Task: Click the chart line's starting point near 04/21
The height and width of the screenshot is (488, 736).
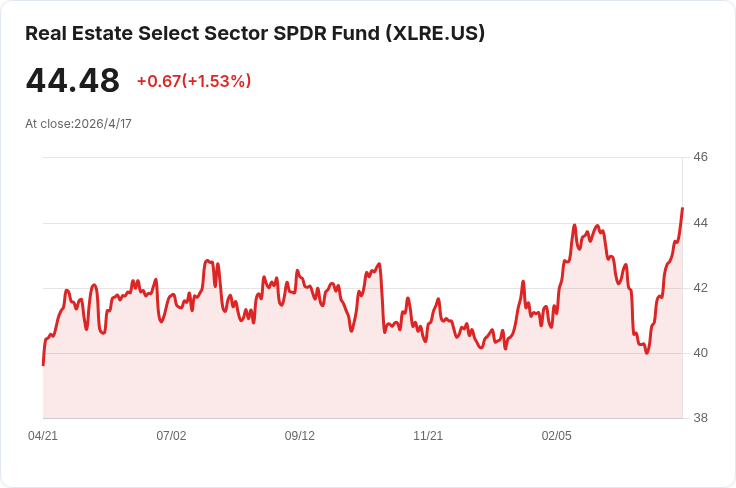Action: (44, 365)
